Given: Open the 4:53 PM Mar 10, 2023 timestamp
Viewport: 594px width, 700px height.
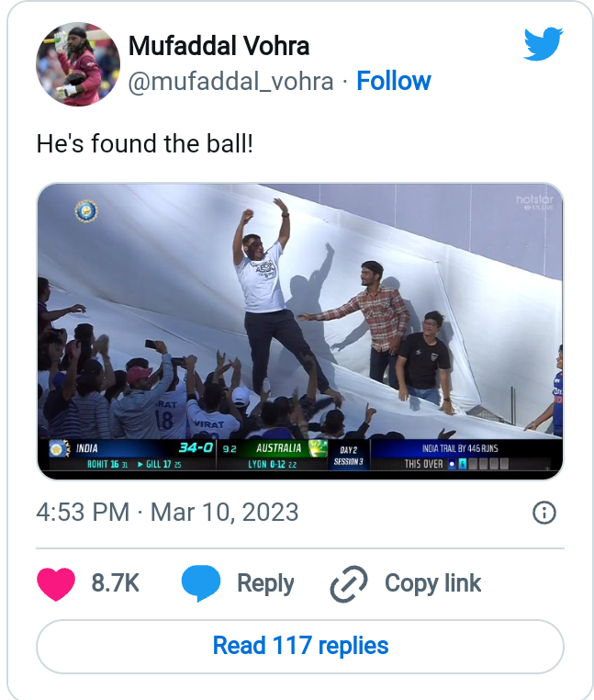Looking at the screenshot, I should [167, 512].
